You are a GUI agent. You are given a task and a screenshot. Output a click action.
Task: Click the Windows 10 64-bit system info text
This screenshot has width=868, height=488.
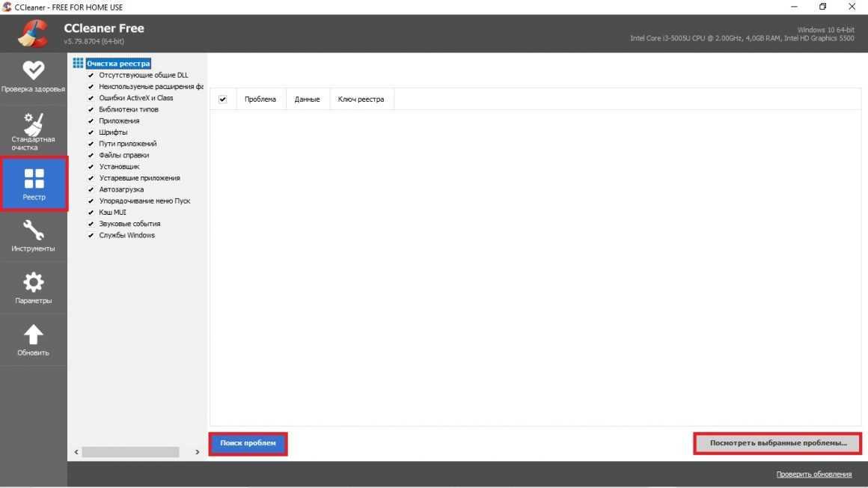825,30
